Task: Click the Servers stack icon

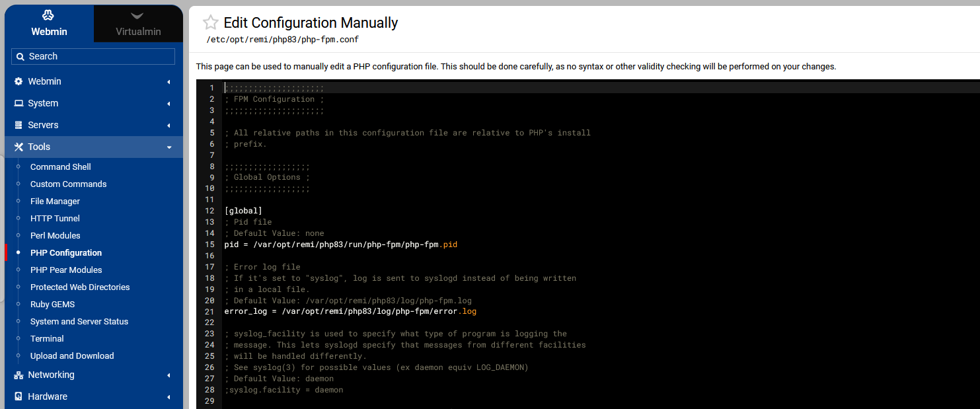Action: point(19,125)
